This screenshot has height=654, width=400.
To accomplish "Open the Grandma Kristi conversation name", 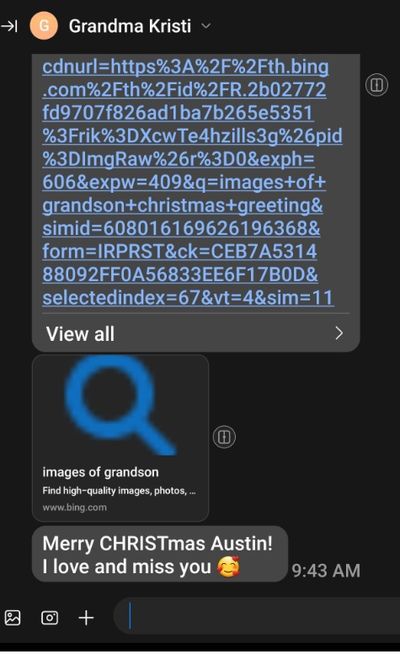I will (x=130, y=26).
